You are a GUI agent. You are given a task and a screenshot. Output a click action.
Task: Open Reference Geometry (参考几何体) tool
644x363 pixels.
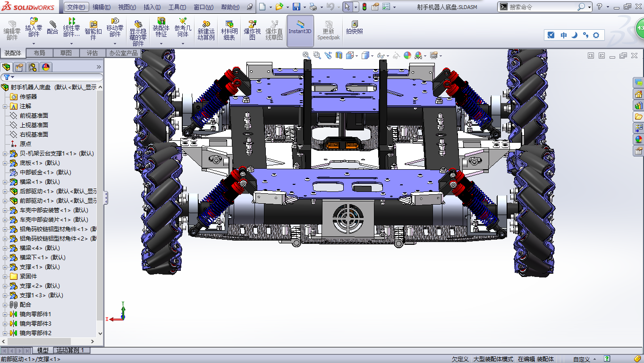coord(183,28)
